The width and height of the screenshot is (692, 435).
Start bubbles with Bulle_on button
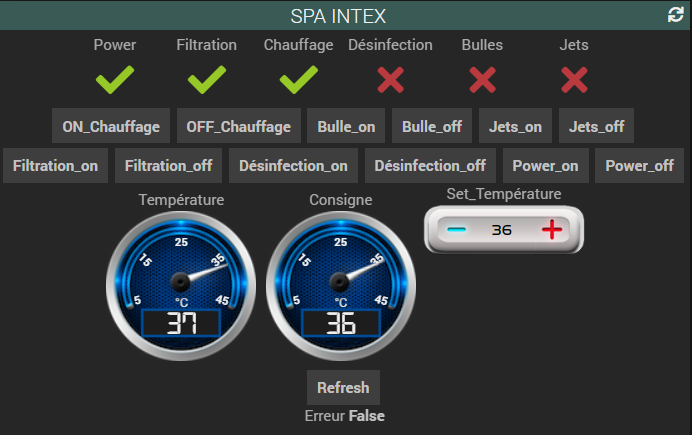coord(346,126)
